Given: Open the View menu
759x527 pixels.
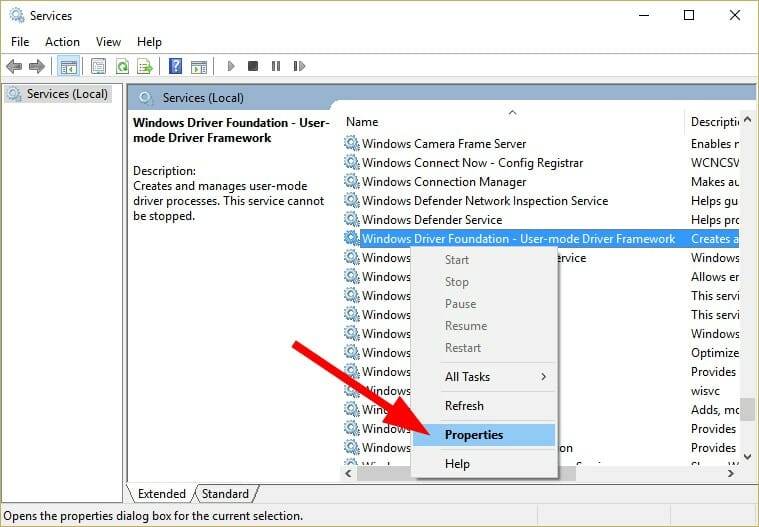Looking at the screenshot, I should point(108,42).
